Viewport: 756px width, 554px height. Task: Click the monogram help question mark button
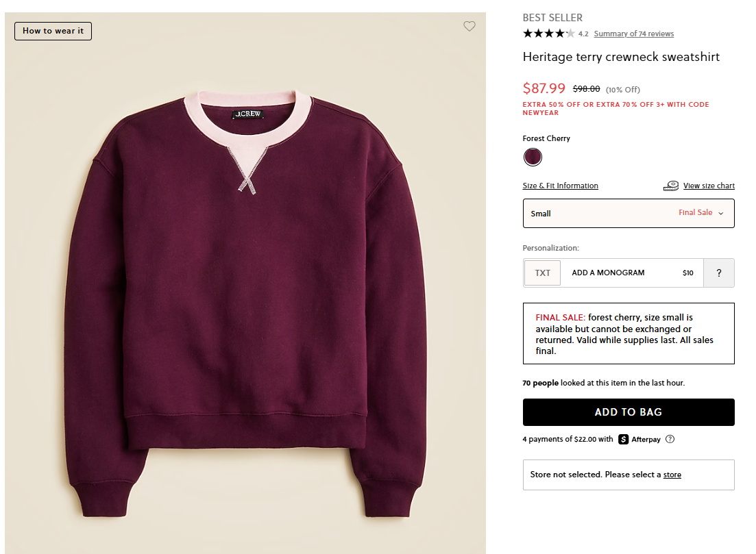[718, 273]
